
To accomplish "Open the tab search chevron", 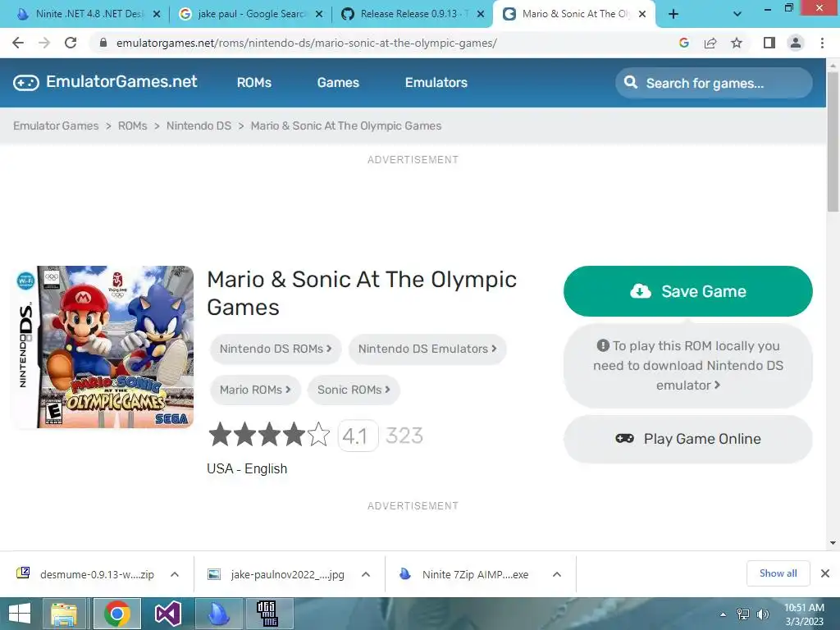I will [737, 14].
